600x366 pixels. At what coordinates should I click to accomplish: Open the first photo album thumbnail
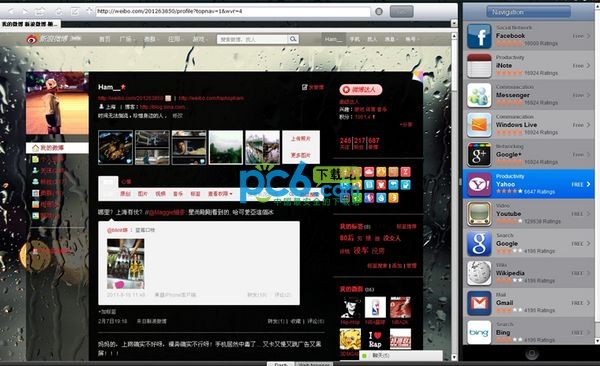pos(116,147)
